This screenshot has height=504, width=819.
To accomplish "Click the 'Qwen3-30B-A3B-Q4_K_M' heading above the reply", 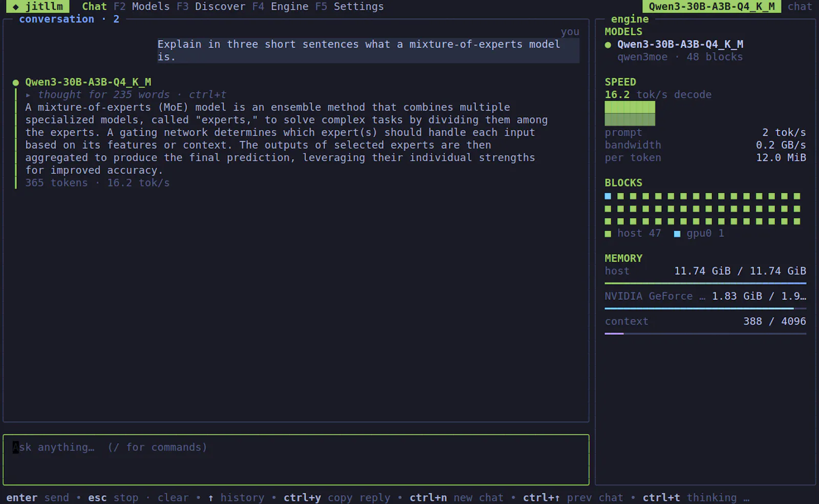I will pos(88,82).
